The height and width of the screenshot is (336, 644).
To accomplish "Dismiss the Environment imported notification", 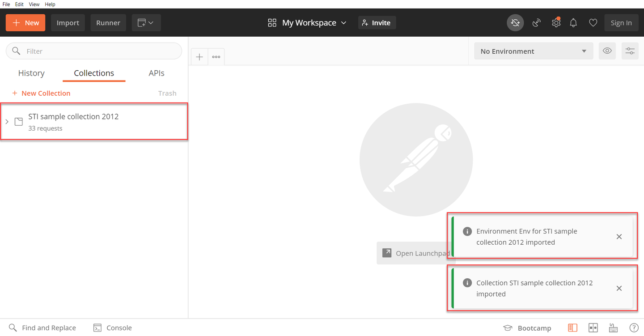I will 619,237.
